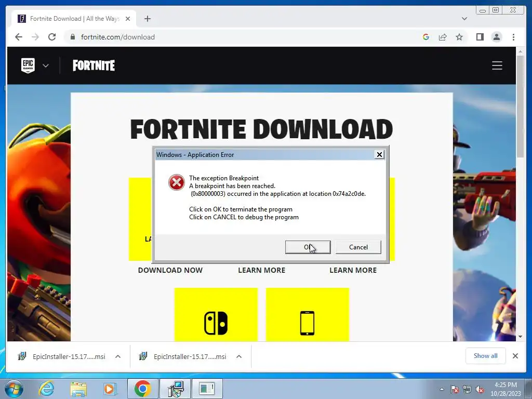This screenshot has width=532, height=399.
Task: Open the tab search dropdown arrow
Action: tap(464, 19)
